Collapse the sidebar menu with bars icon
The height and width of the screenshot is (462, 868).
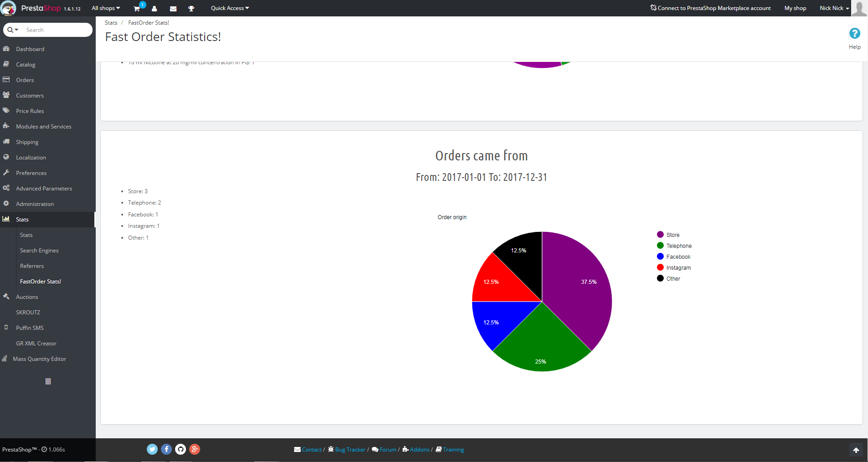[x=48, y=381]
